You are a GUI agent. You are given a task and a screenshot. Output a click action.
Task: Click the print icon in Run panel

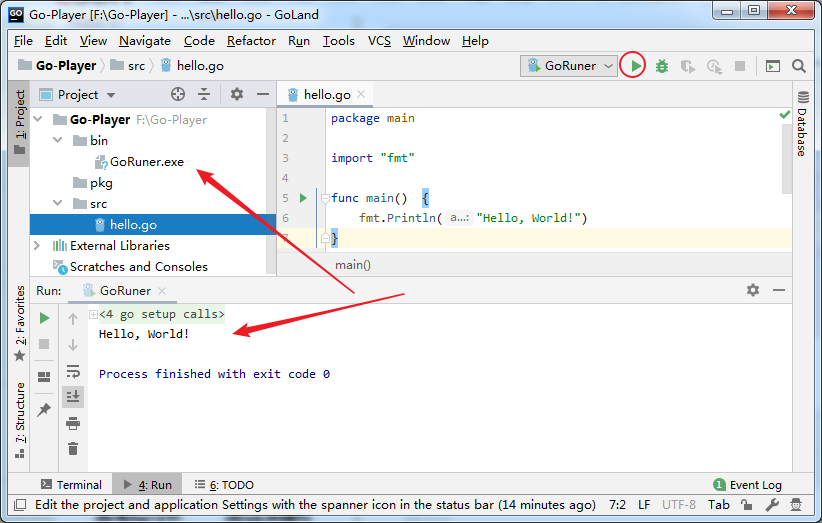point(73,423)
